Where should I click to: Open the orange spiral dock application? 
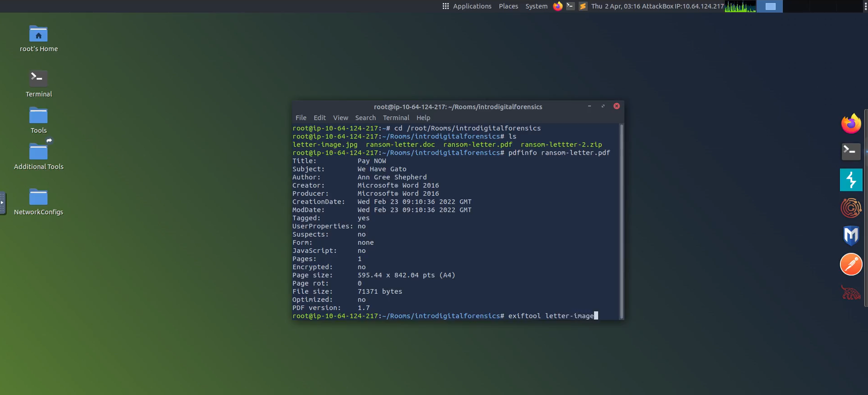click(x=851, y=208)
